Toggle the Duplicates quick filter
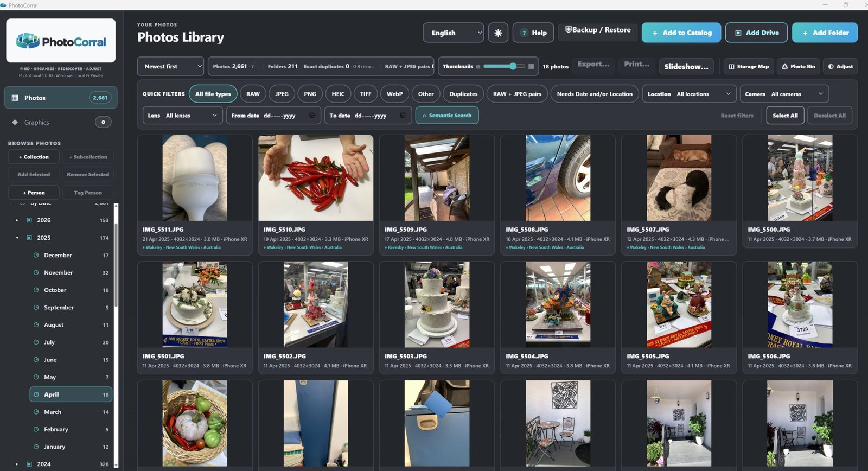This screenshot has width=868, height=471. pos(463,94)
